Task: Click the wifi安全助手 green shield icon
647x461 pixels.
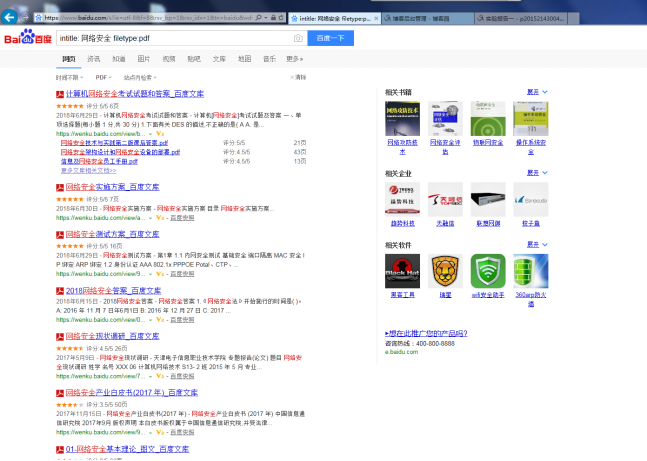Action: tap(488, 271)
